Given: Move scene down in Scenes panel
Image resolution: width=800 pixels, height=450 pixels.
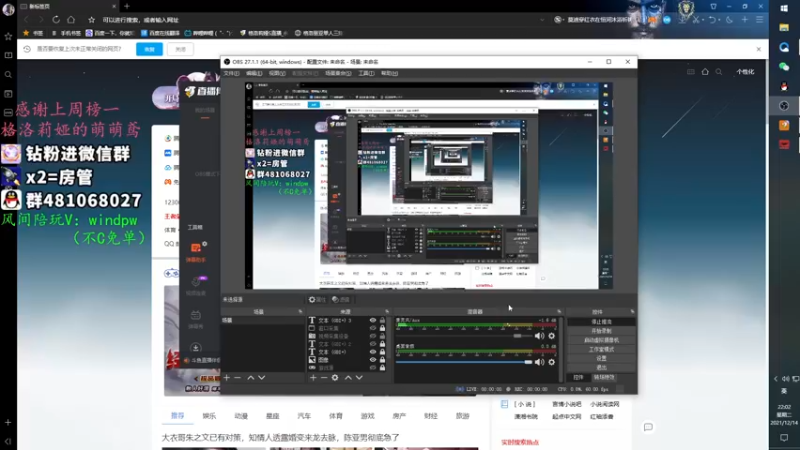Looking at the screenshot, I should click(262, 378).
